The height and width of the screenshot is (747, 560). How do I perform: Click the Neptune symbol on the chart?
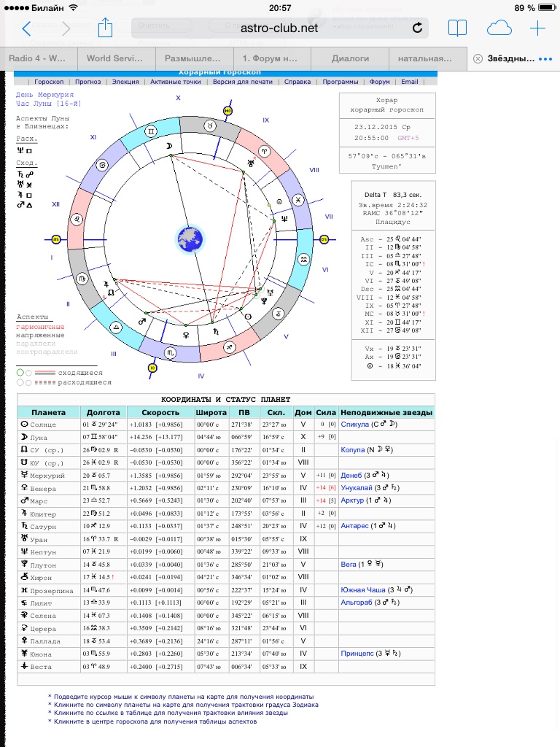[284, 219]
